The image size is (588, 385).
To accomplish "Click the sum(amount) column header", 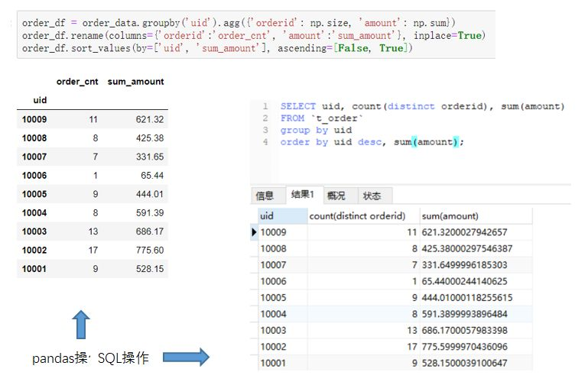I will (476, 216).
